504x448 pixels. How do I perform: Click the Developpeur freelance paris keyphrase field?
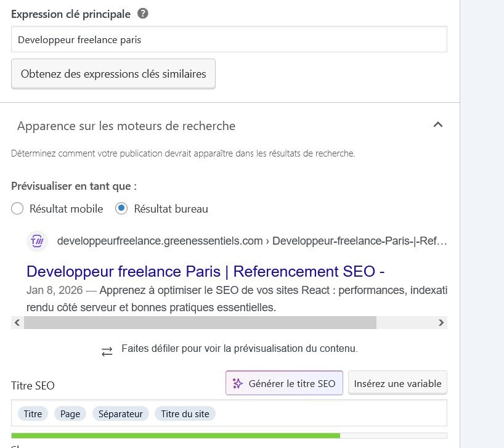(x=229, y=39)
